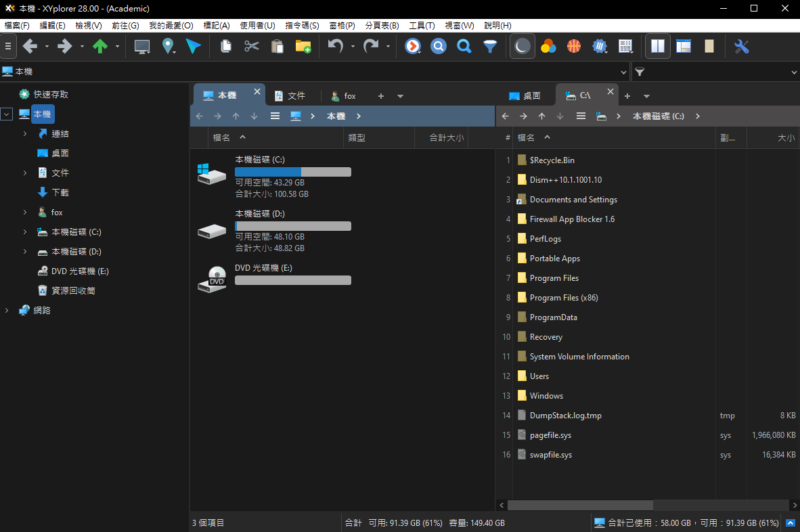Click the right pane horizontal scrollbar
Viewport: 800px width, 532px height.
click(579, 505)
